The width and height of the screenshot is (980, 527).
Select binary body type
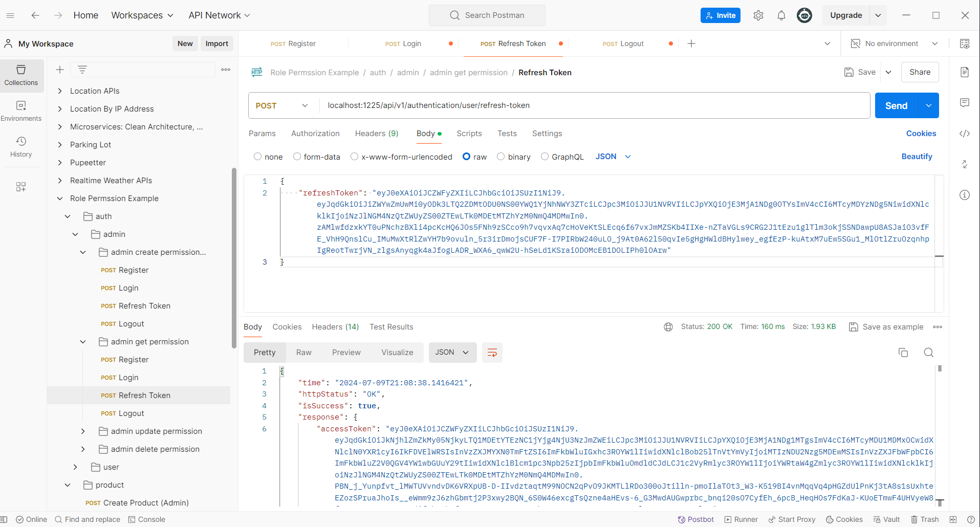click(x=501, y=157)
